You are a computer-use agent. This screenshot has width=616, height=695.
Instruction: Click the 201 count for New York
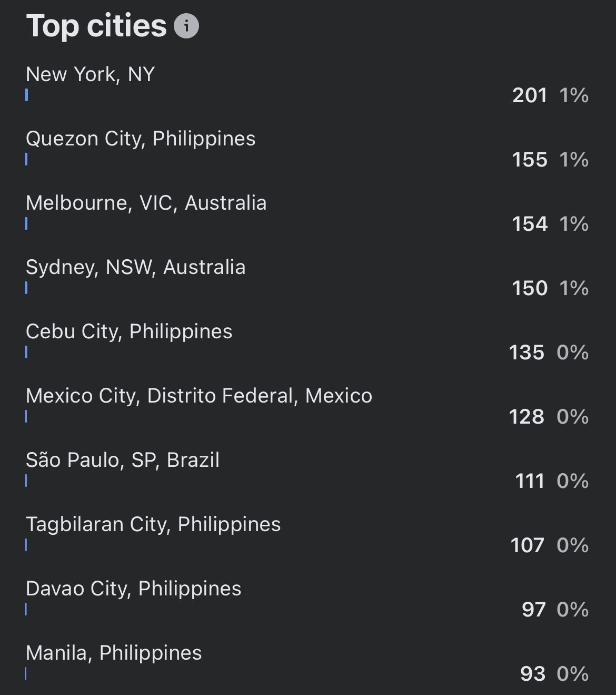click(x=530, y=95)
